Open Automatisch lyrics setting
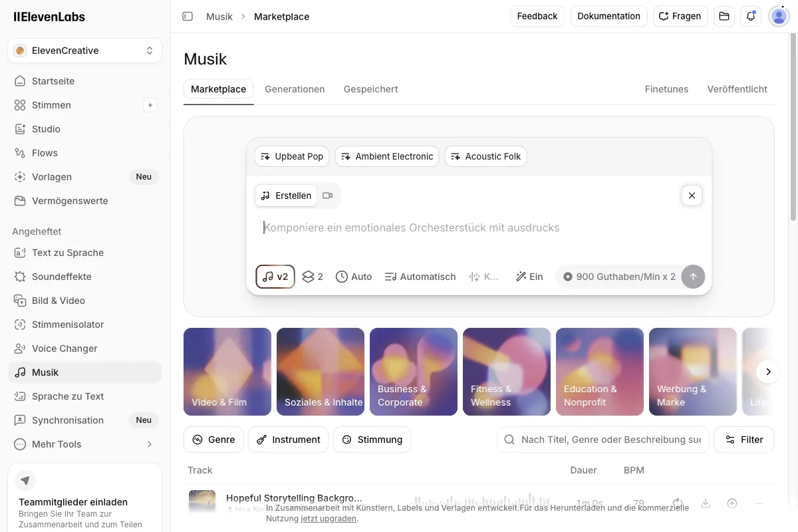 pyautogui.click(x=420, y=277)
